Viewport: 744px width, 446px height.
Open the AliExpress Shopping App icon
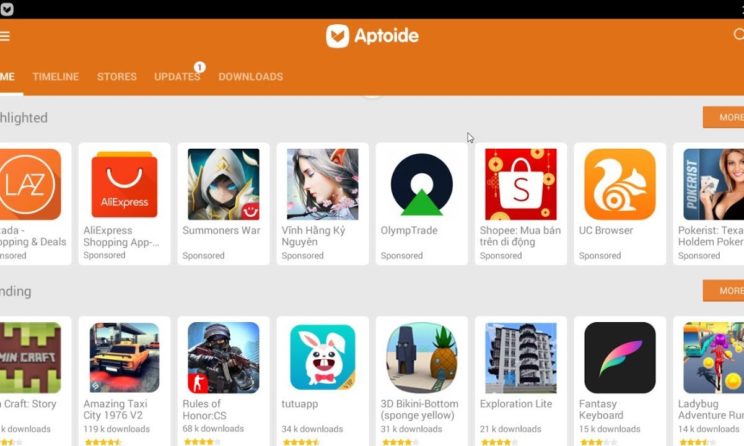coord(124,184)
